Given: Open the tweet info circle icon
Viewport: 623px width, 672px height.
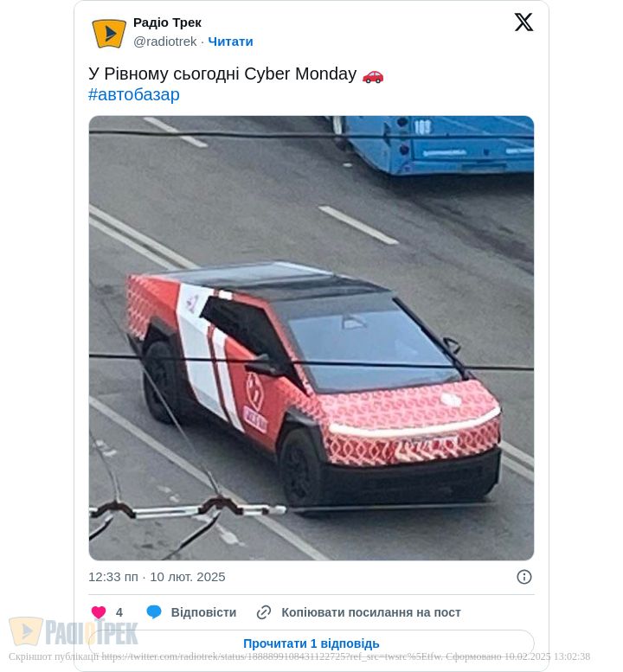Looking at the screenshot, I should pyautogui.click(x=524, y=577).
